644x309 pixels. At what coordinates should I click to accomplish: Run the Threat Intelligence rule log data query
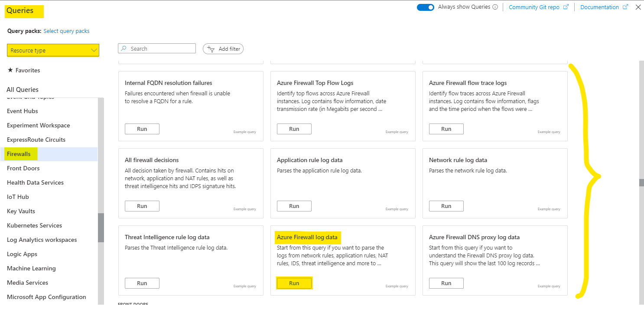tap(142, 283)
